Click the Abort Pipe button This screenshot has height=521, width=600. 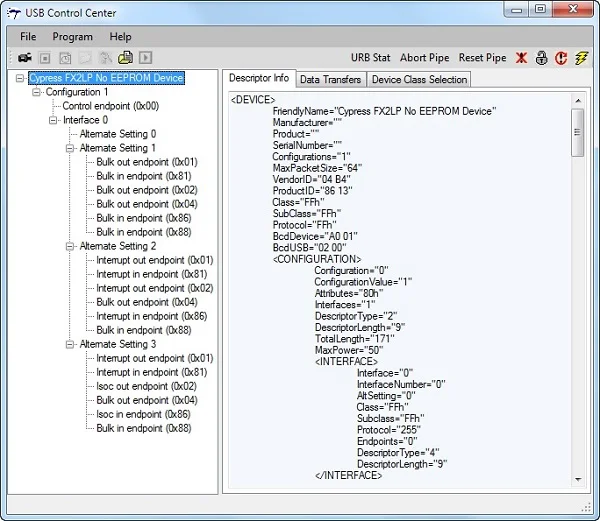424,58
